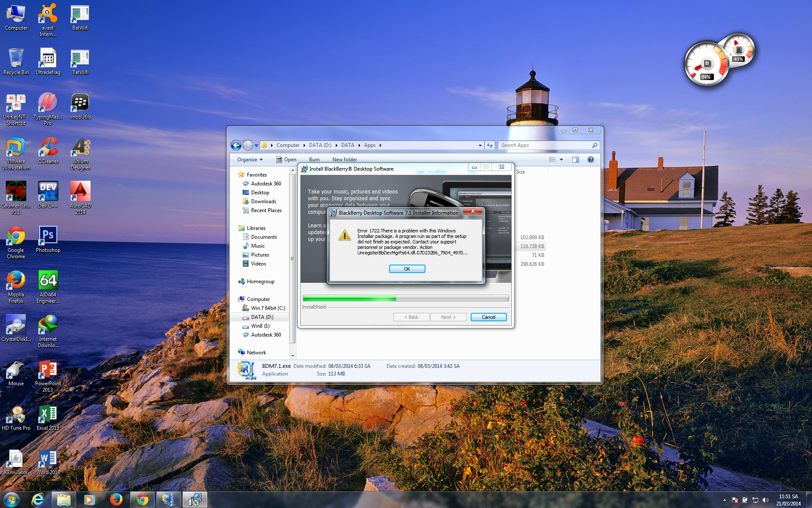Select the HD Tune Pro desktop icon

click(16, 417)
